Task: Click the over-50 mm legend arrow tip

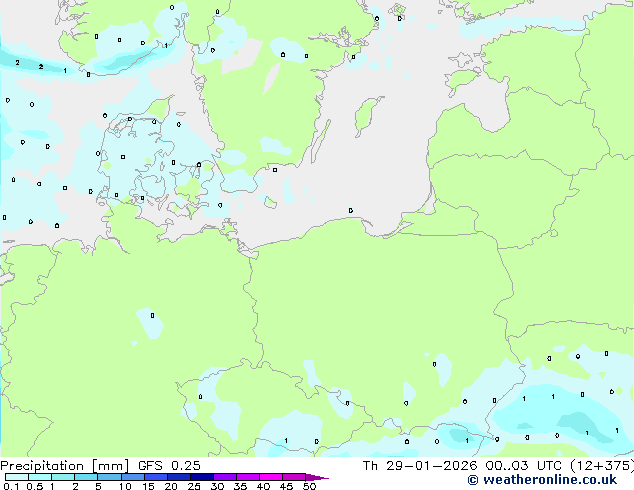Action: pyautogui.click(x=317, y=477)
